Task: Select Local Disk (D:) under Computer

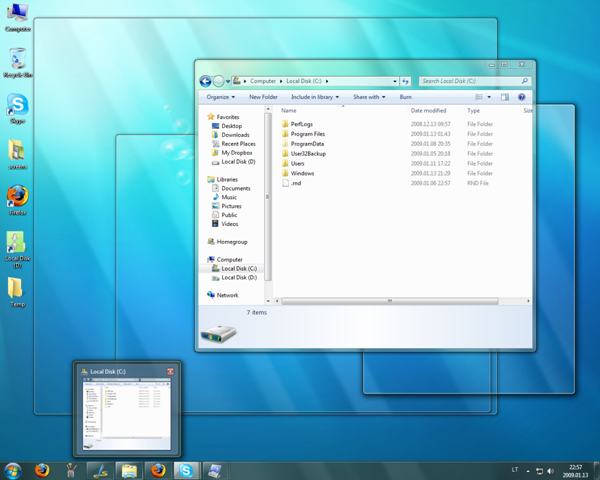Action: 234,278
